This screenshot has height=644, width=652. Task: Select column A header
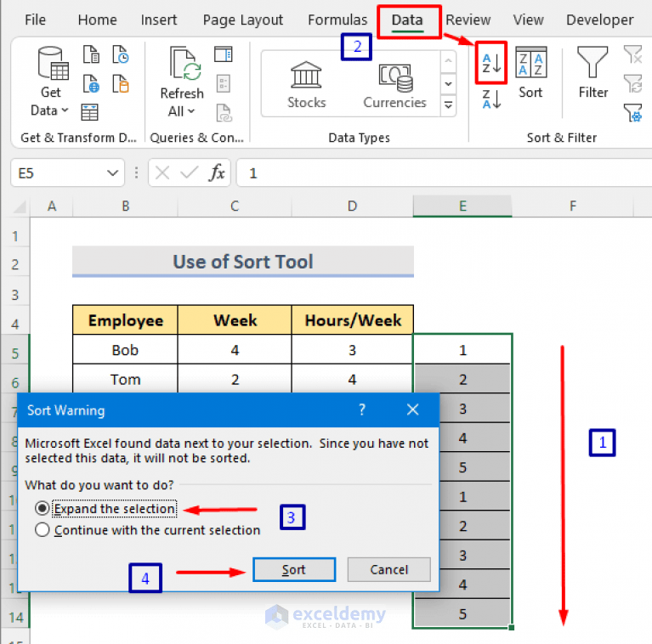[52, 206]
